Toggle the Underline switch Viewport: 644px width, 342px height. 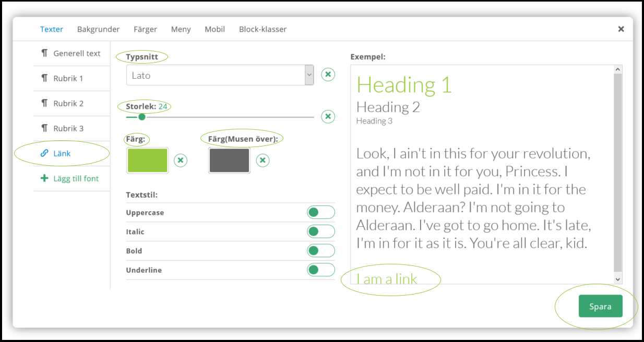(320, 270)
